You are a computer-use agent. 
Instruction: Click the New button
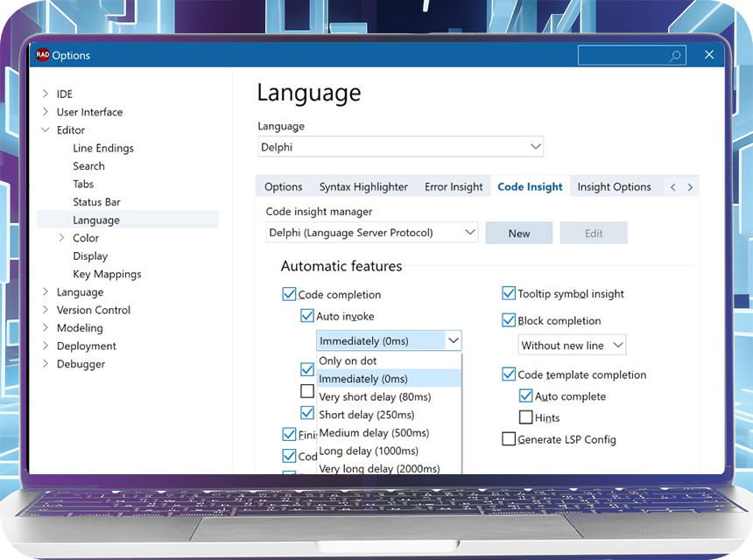pyautogui.click(x=518, y=233)
